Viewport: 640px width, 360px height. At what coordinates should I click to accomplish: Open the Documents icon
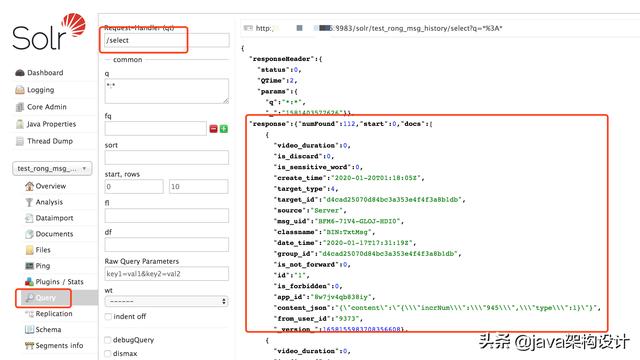point(29,234)
